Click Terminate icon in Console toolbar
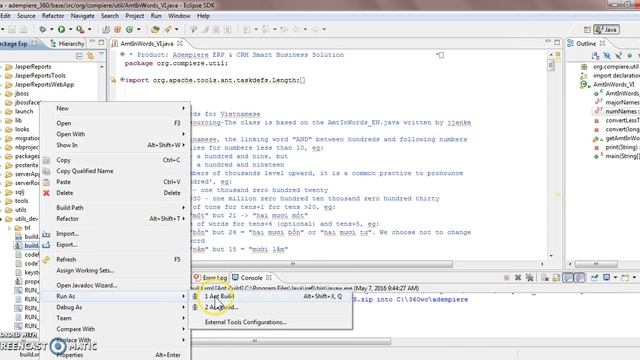640x360 pixels. click(507, 278)
